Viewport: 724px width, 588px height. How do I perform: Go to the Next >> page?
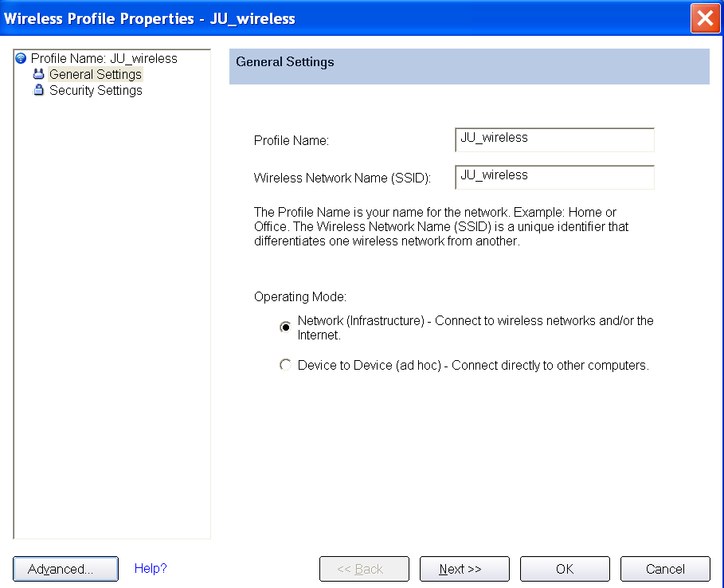click(x=464, y=569)
